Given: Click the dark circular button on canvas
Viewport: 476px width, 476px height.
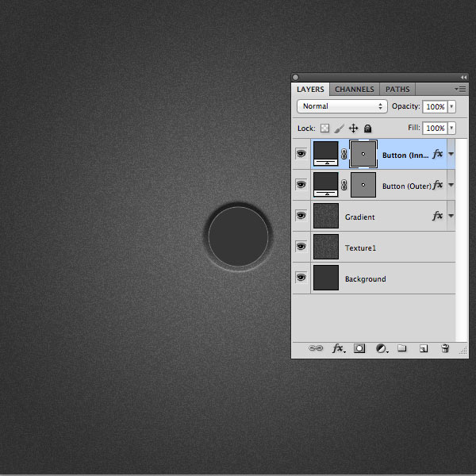Looking at the screenshot, I should [238, 236].
